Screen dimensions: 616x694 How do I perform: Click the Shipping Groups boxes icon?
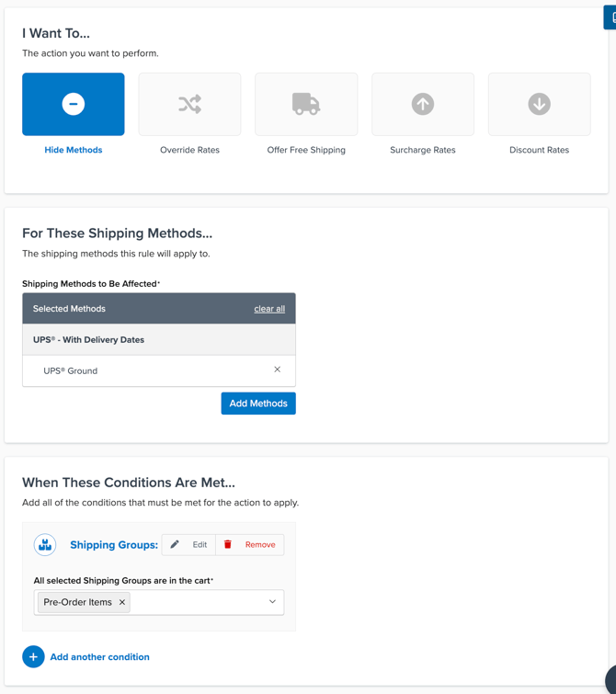pyautogui.click(x=45, y=545)
